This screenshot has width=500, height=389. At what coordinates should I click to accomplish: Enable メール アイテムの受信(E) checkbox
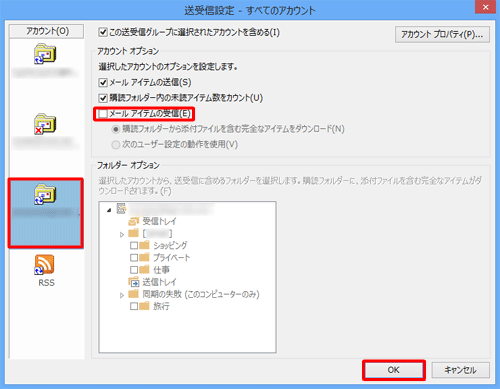click(x=103, y=114)
